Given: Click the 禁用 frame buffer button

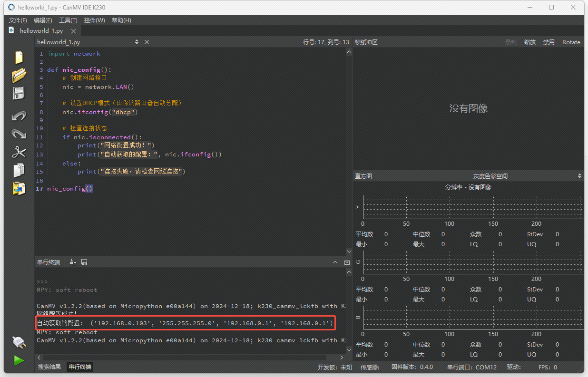Looking at the screenshot, I should (549, 42).
